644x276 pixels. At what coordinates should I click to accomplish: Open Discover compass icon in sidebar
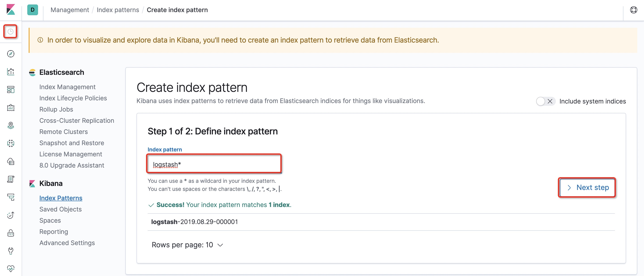(x=11, y=54)
